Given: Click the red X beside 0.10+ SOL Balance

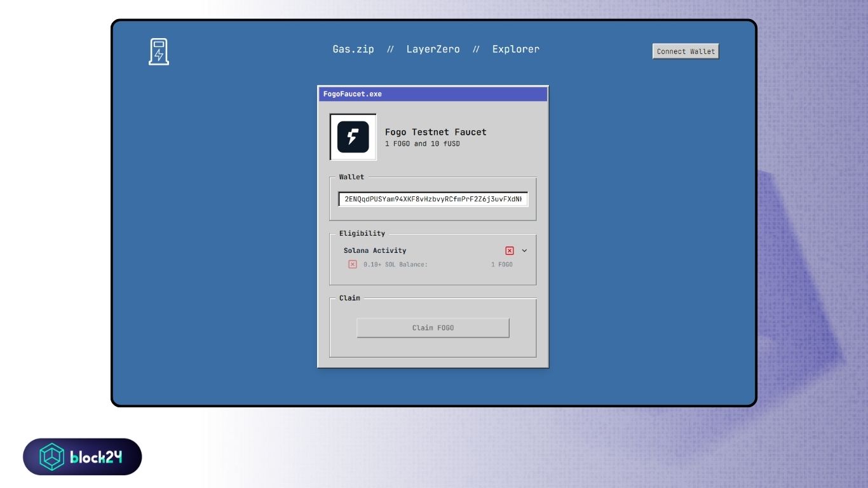Looking at the screenshot, I should pyautogui.click(x=353, y=264).
